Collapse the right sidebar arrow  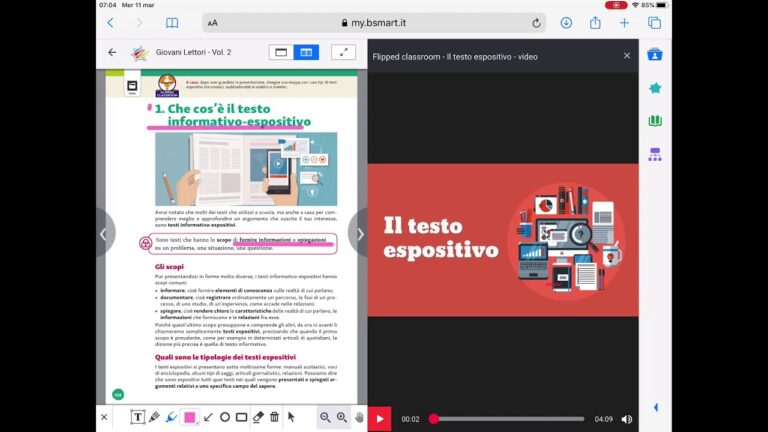[x=656, y=408]
